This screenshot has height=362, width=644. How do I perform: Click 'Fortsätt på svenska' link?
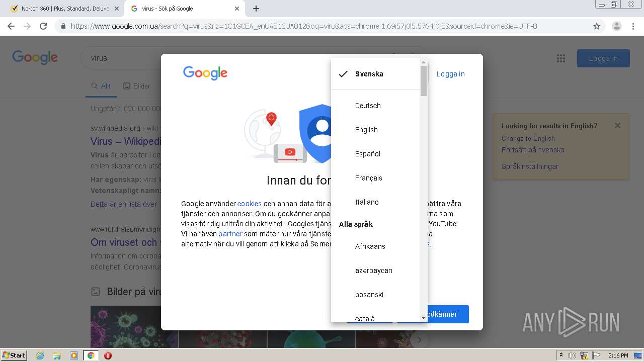533,150
